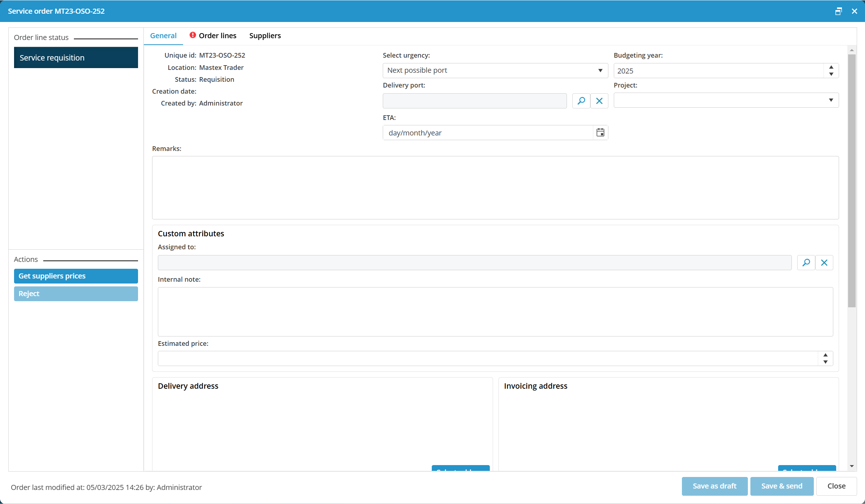Switch to the Suppliers tab

(265, 36)
